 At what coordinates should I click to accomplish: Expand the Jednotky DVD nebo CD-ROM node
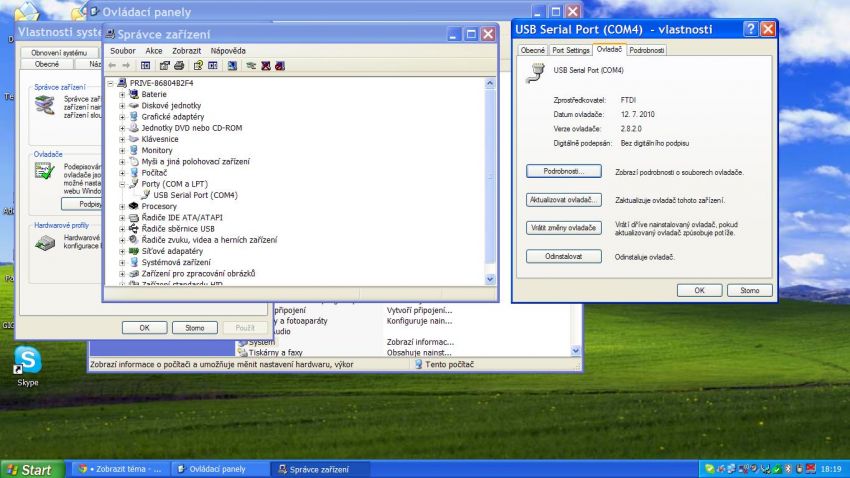(x=122, y=128)
